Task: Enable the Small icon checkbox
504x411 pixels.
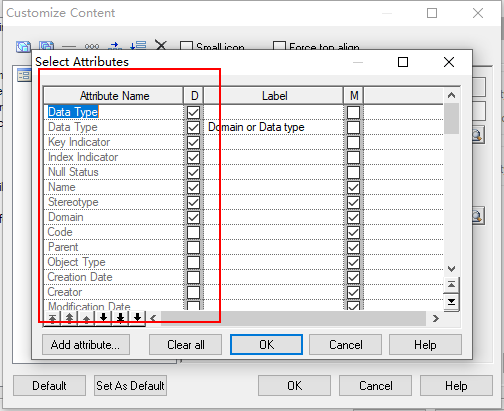Action: tap(186, 46)
